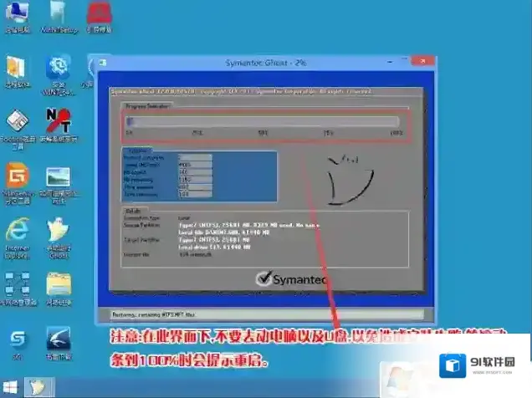Viewport: 532px width, 398px height.
Task: Open the WinNTSetup desktop shortcut
Action: (58, 15)
